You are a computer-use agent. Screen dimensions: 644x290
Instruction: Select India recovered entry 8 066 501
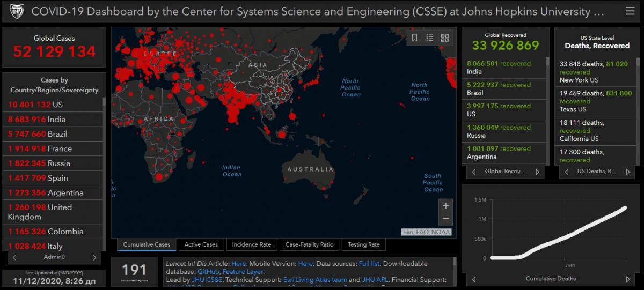tap(503, 68)
